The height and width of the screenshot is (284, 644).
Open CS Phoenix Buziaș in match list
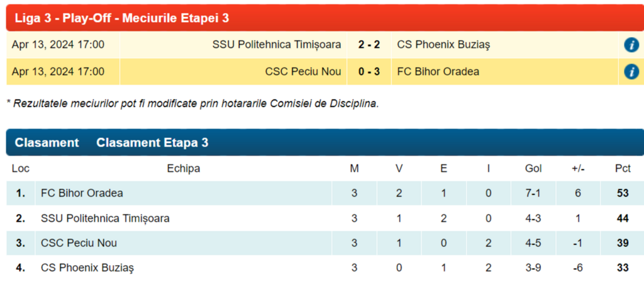[x=443, y=45]
